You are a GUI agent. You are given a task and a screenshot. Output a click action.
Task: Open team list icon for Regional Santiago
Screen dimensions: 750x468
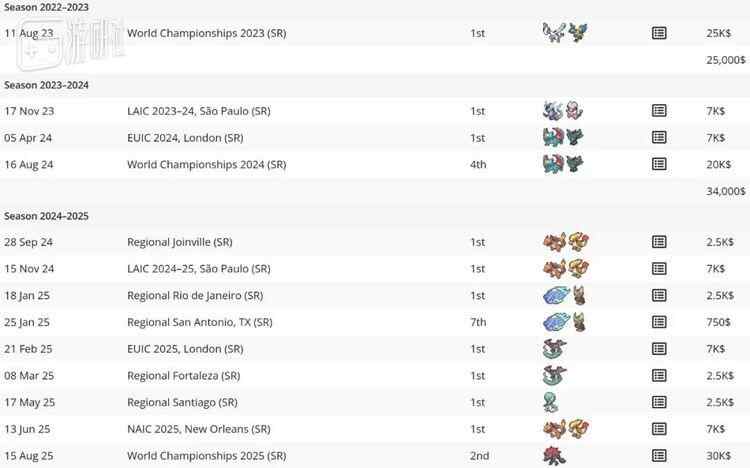pos(659,402)
